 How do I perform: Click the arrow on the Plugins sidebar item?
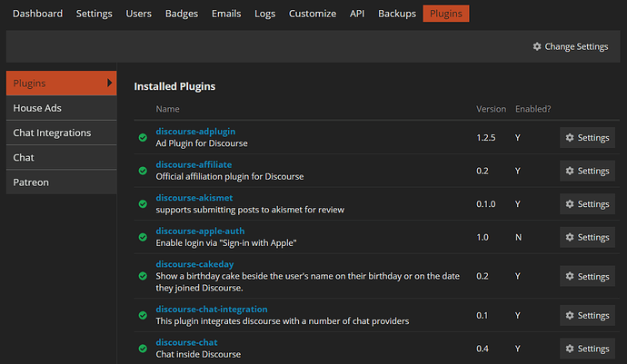109,83
